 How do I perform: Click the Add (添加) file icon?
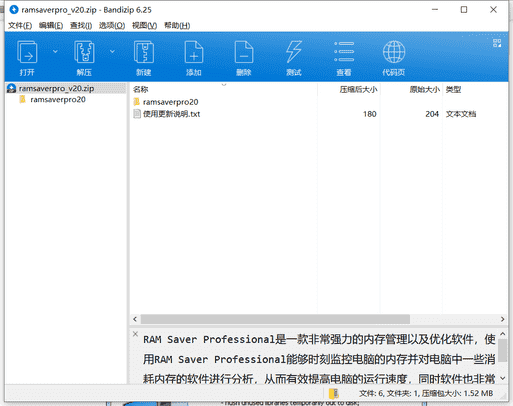(194, 52)
